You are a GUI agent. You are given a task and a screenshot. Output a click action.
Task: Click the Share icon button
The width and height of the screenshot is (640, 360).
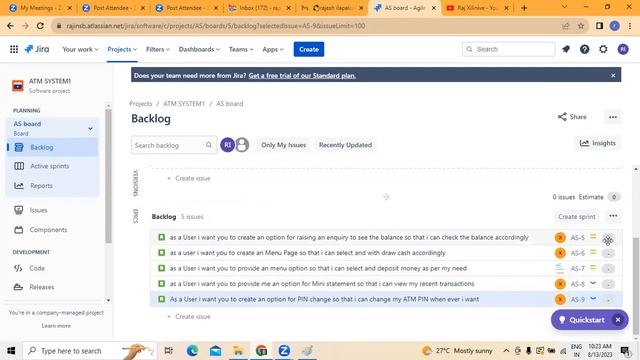pos(572,117)
